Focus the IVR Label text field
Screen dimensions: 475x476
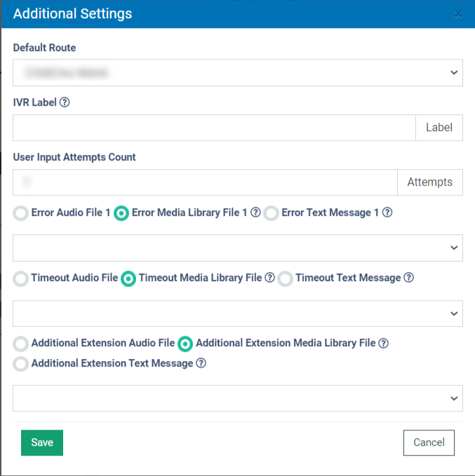point(214,128)
